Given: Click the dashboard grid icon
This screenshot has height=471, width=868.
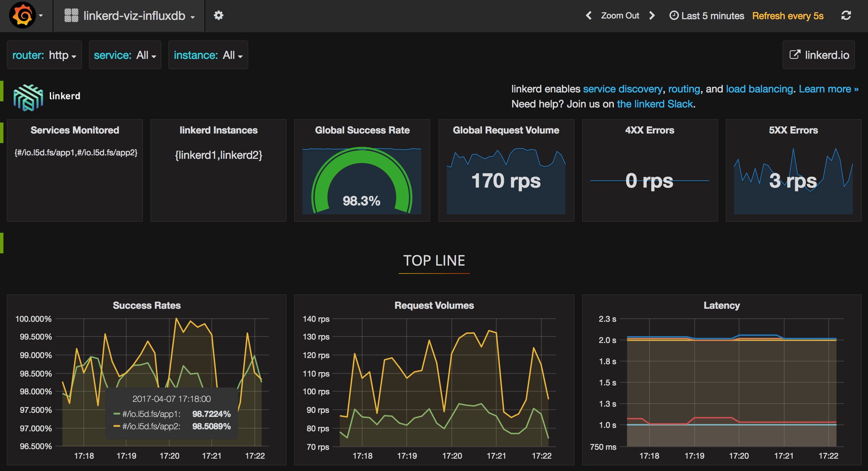Looking at the screenshot, I should coord(71,16).
